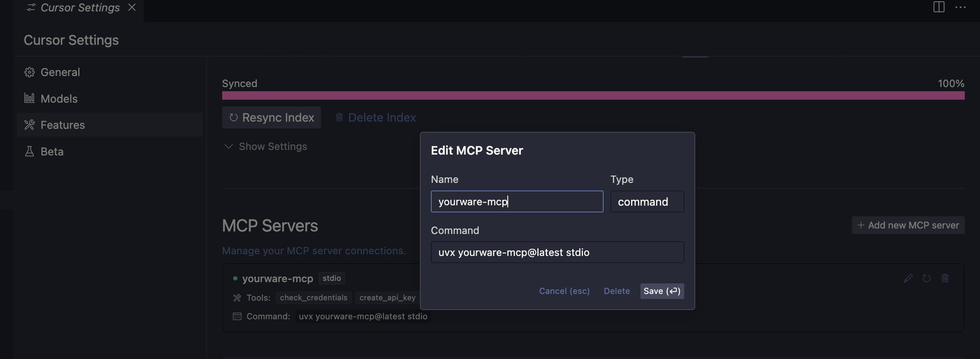Open the more actions ellipsis menu
This screenshot has height=359, width=980.
(961, 7)
